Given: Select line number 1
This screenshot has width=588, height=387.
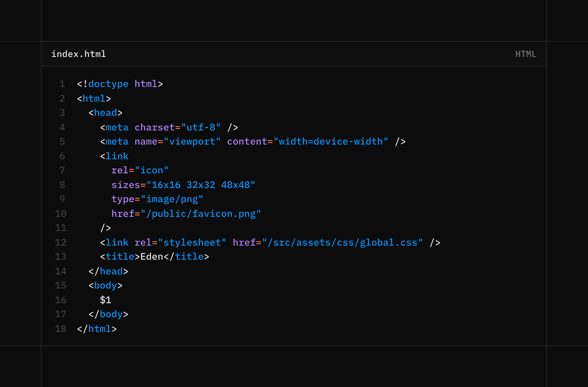Looking at the screenshot, I should [62, 84].
